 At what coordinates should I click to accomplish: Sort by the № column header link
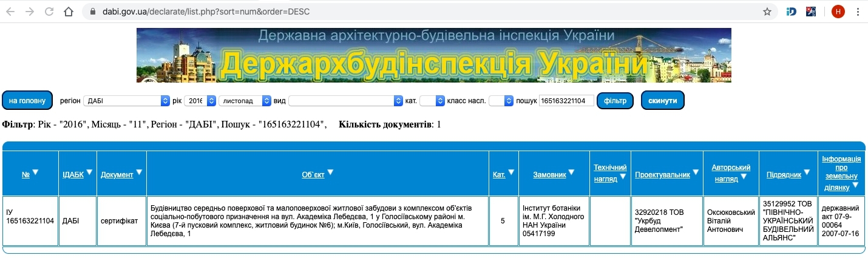25,175
